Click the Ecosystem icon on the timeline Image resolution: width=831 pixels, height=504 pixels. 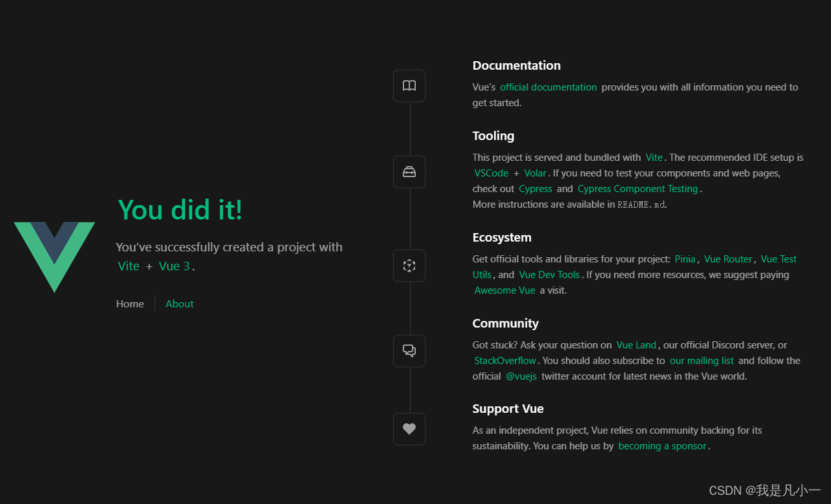pos(409,265)
